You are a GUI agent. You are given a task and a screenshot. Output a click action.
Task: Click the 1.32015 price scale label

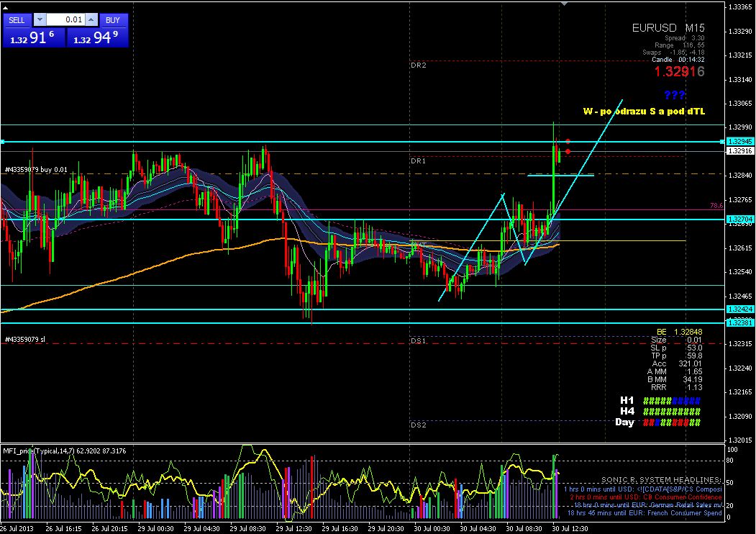(742, 440)
